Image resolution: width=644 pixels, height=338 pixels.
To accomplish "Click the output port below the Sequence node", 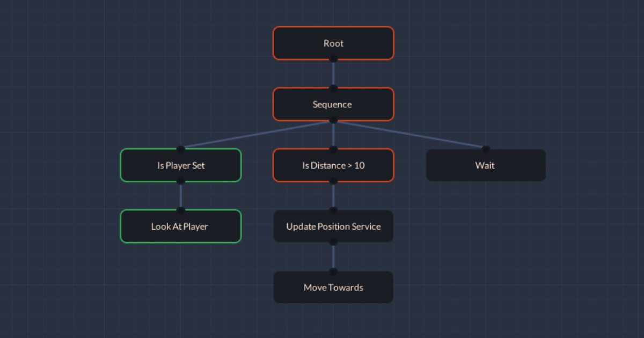I will (x=333, y=120).
